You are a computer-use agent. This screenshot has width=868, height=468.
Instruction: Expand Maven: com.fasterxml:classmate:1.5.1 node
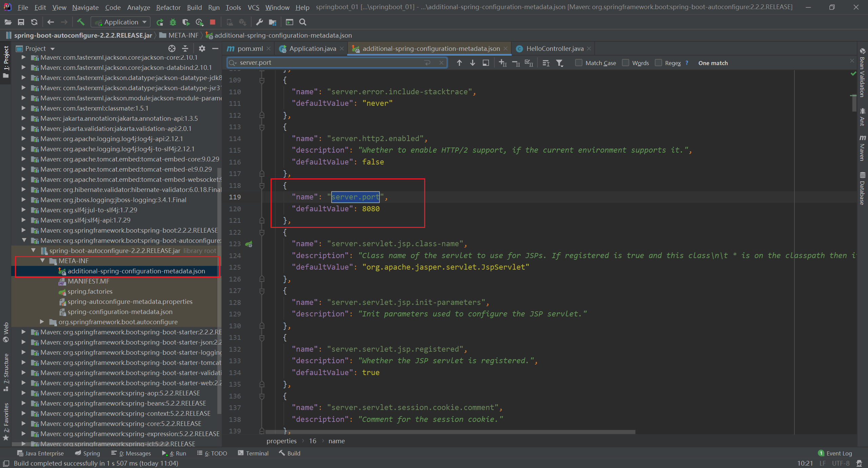tap(23, 108)
